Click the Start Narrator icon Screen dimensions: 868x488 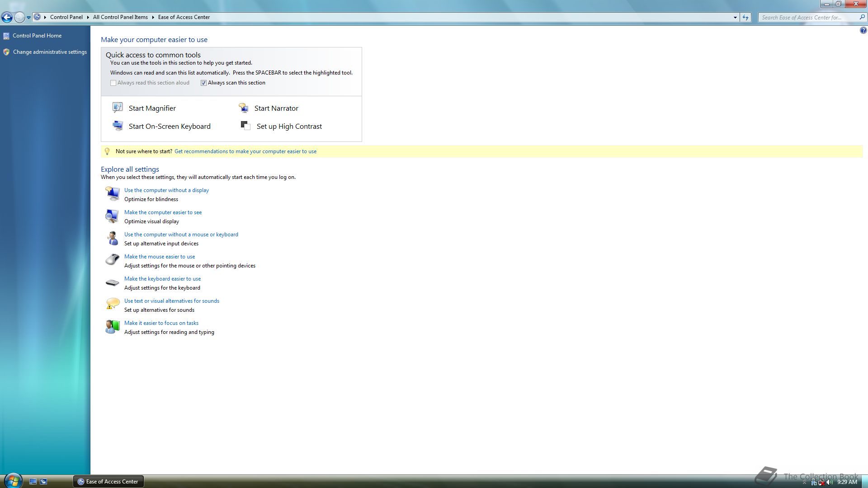pos(243,108)
